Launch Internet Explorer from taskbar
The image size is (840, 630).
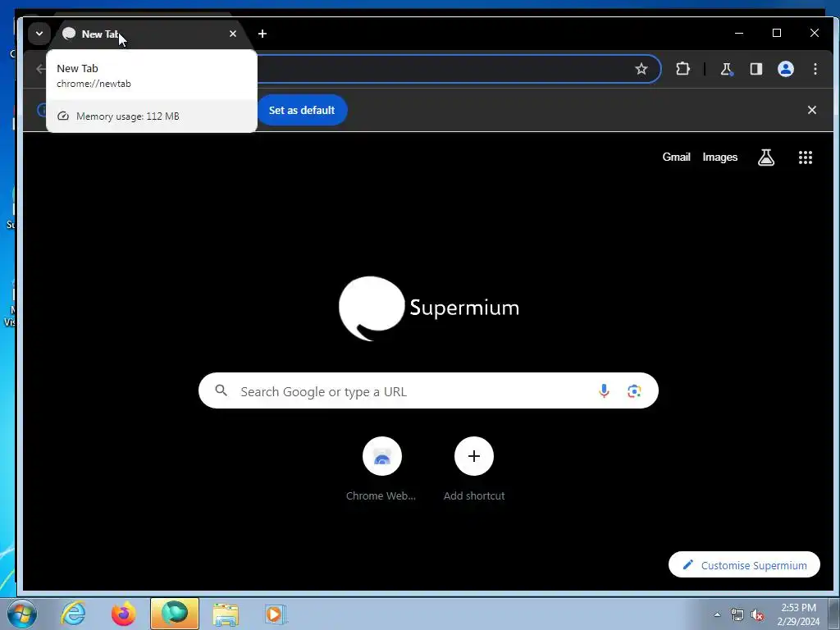coord(73,614)
